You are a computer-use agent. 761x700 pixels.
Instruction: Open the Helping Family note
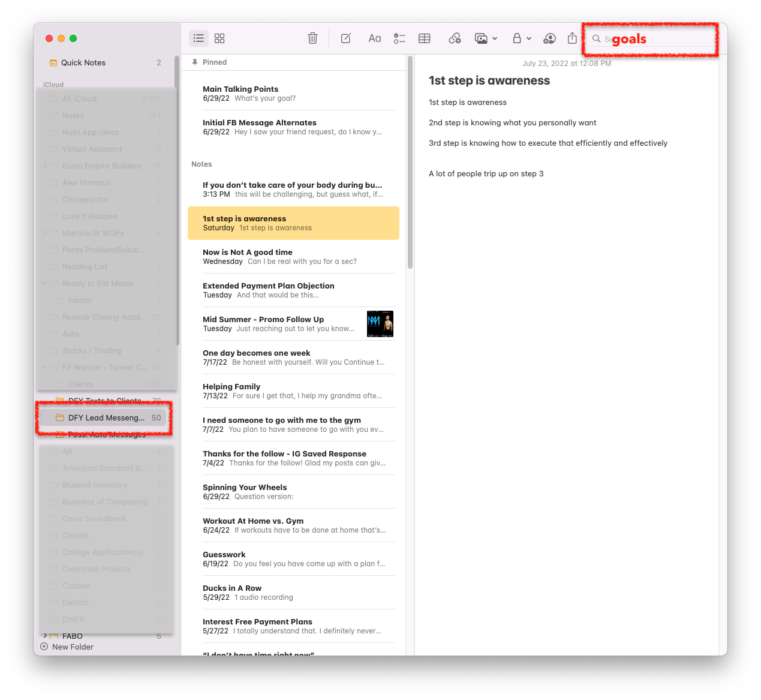pyautogui.click(x=293, y=391)
